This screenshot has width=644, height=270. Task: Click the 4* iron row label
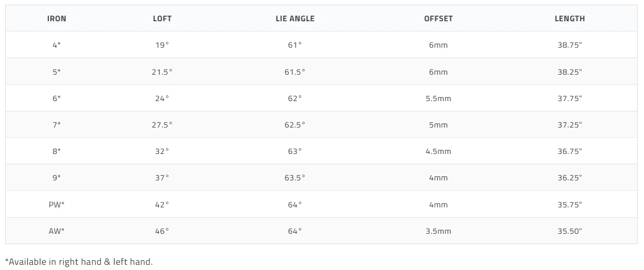point(56,45)
